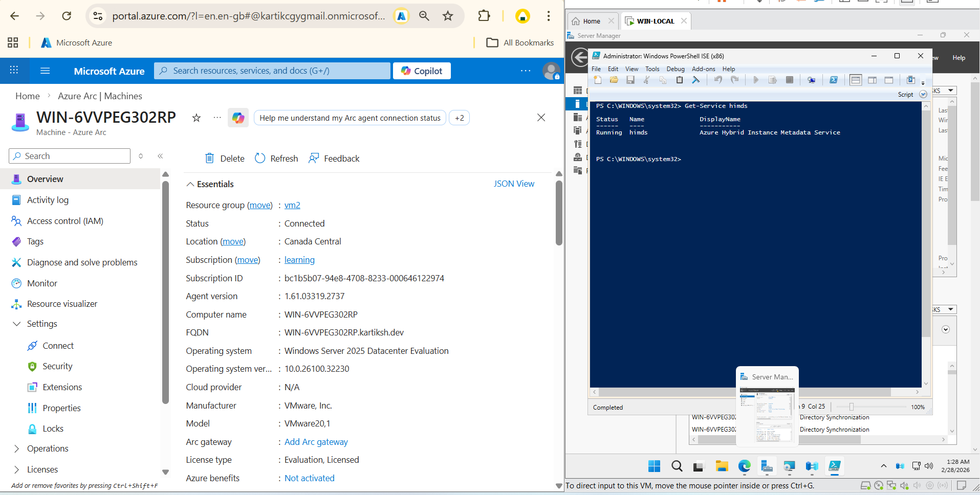
Task: Open JSON View link
Action: [514, 184]
